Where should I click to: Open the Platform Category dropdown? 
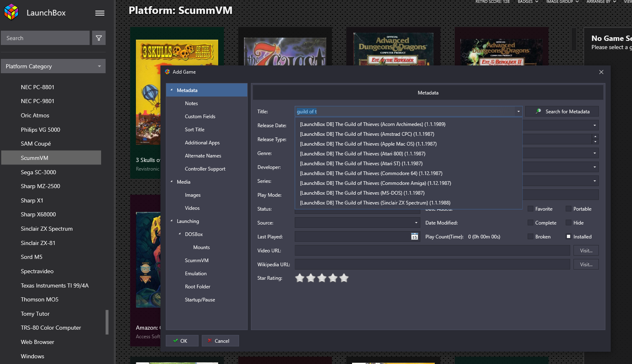53,66
